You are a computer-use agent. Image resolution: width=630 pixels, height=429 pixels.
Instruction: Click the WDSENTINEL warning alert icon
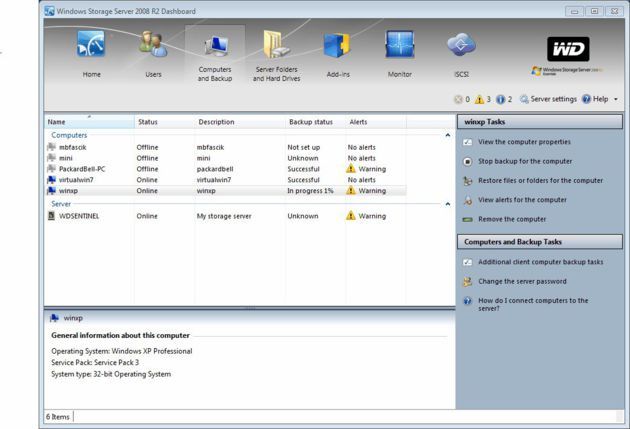351,216
